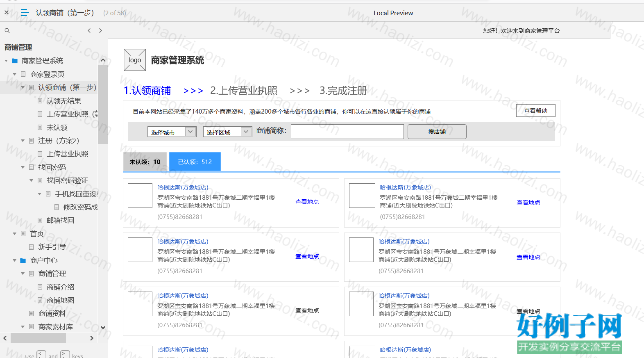Click step 1.认领商铺
Screen dimensions: 644x358
click(x=147, y=91)
